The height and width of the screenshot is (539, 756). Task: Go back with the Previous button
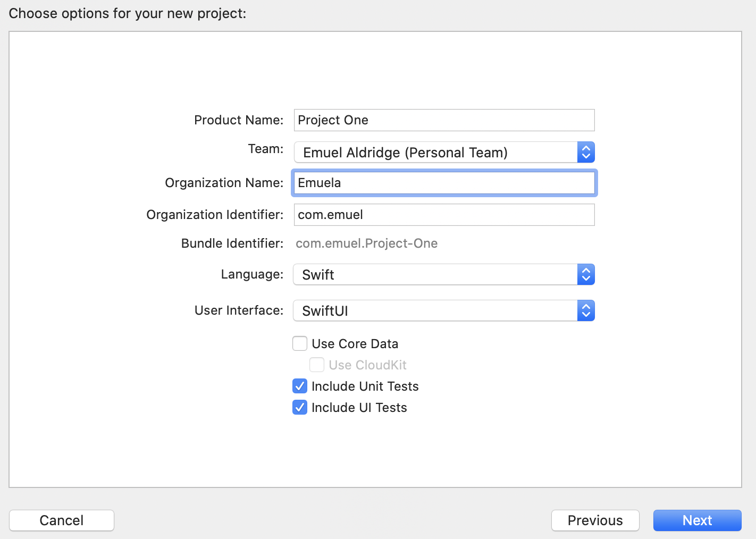[595, 520]
